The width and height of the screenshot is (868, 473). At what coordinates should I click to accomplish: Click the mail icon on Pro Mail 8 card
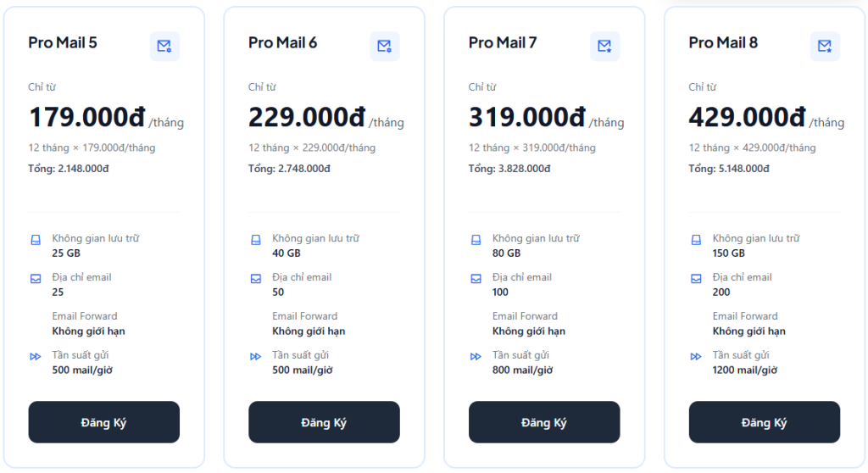click(x=825, y=46)
